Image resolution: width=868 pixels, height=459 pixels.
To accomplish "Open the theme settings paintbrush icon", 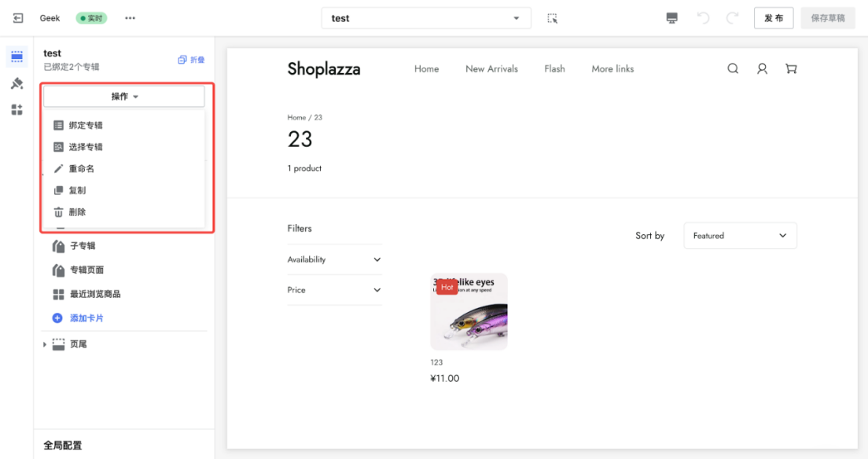I will tap(17, 83).
